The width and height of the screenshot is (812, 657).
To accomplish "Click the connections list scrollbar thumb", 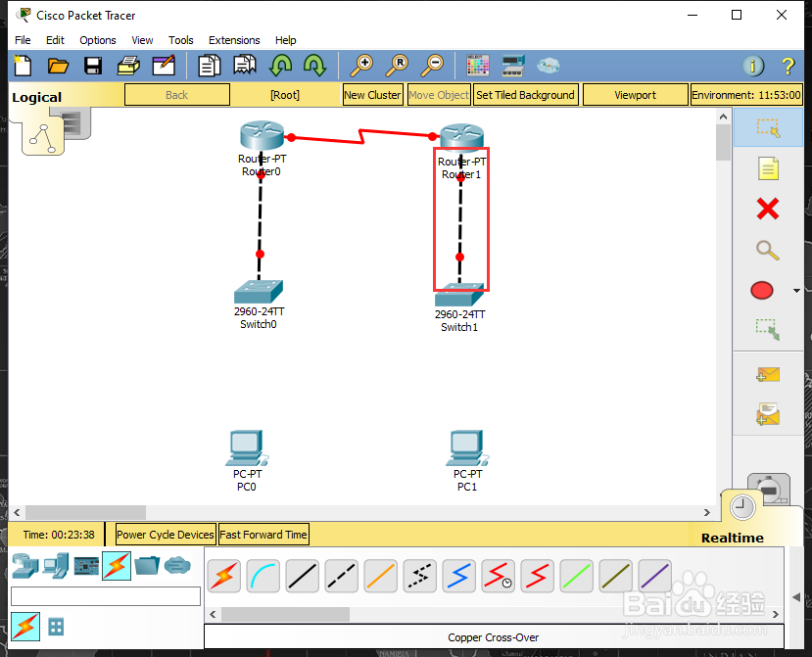I will pyautogui.click(x=285, y=615).
